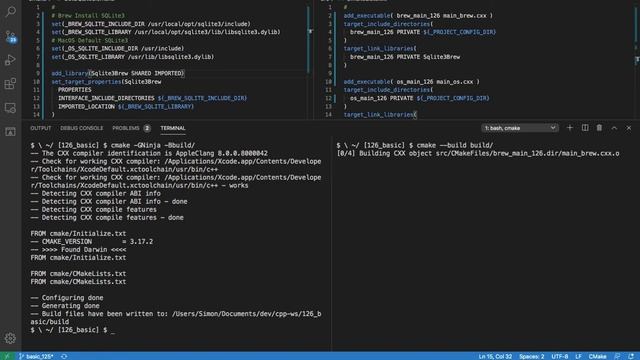Viewport: 640px width, 360px height.
Task: Click '-- Generating done' terminal line
Action: click(64, 306)
